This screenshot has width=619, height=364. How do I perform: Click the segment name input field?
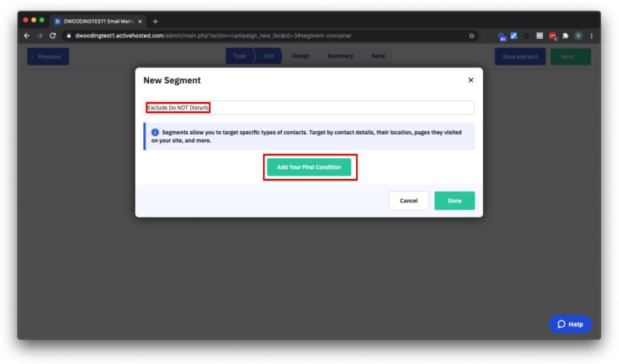pos(309,107)
